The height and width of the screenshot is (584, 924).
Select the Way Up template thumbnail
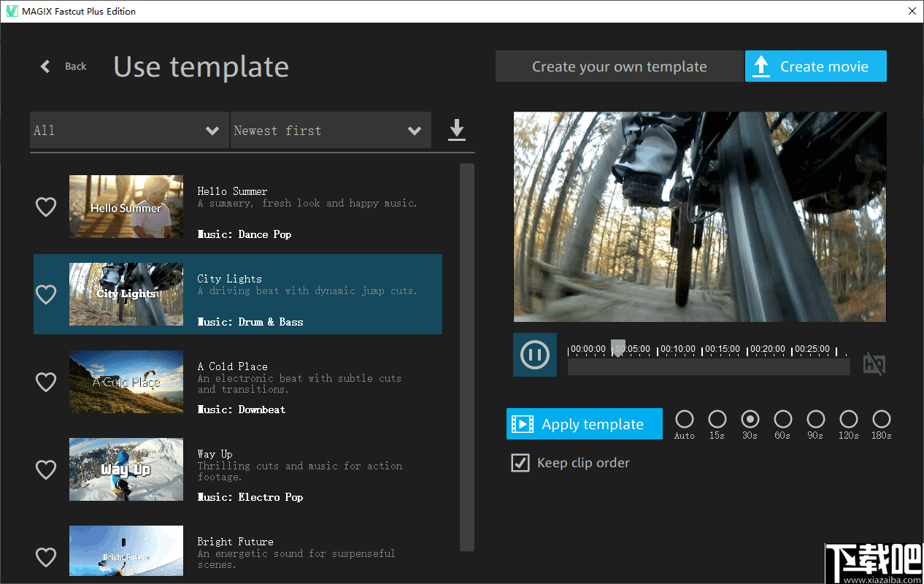pos(126,469)
